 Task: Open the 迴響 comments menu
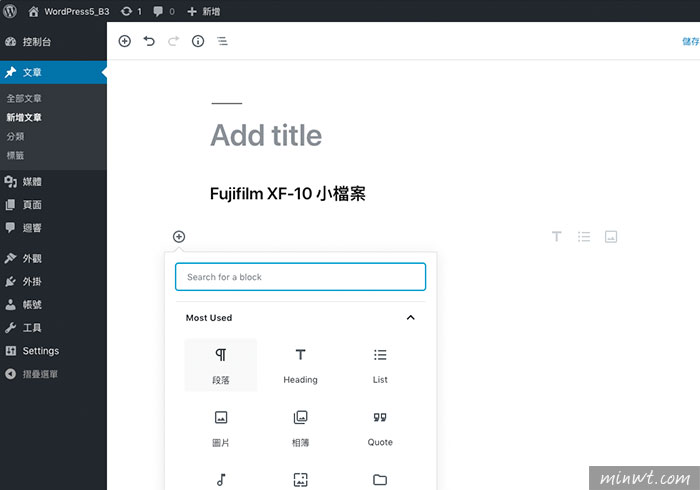53,228
